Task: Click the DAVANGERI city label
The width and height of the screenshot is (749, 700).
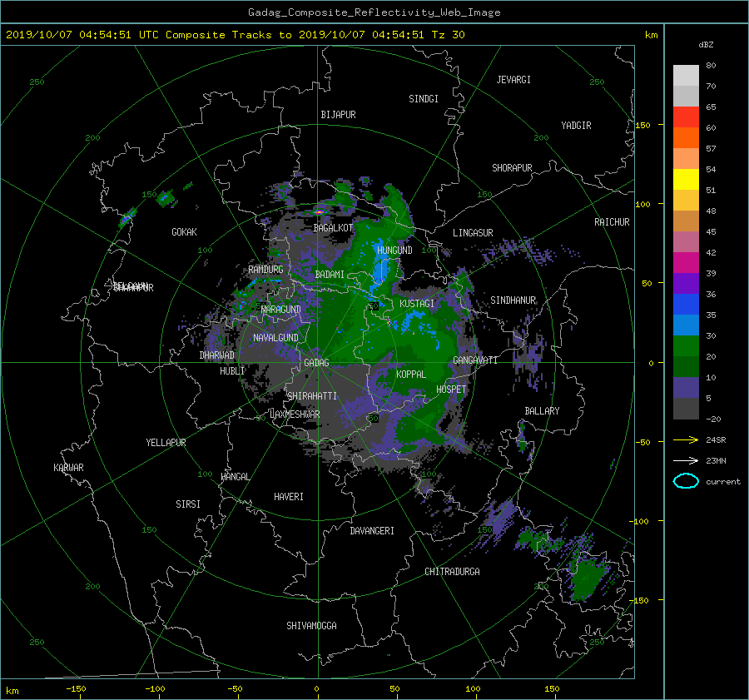Action: pyautogui.click(x=372, y=531)
